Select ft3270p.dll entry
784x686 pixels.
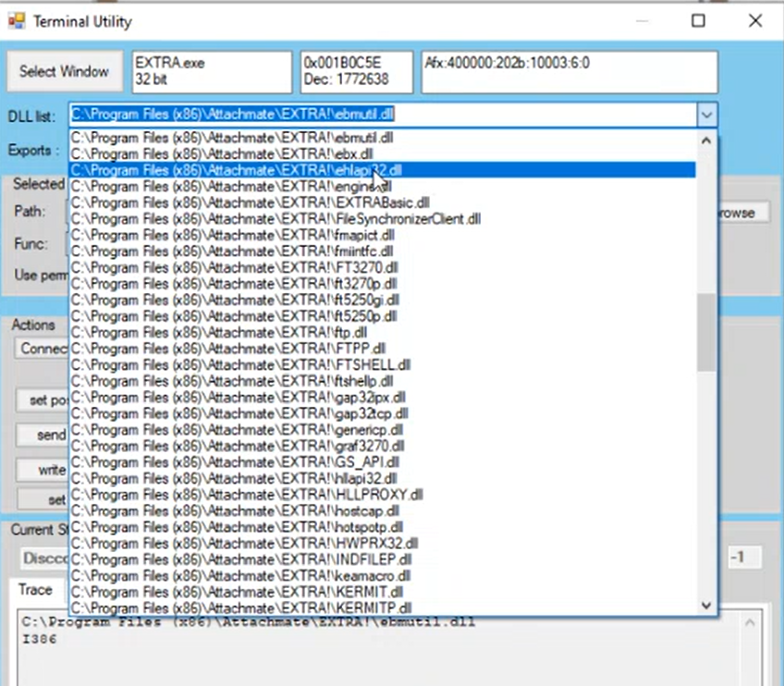click(382, 284)
